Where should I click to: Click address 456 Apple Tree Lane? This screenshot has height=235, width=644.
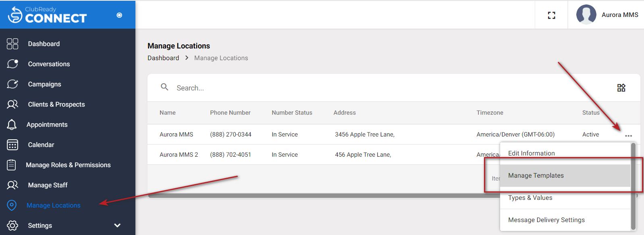(x=363, y=155)
